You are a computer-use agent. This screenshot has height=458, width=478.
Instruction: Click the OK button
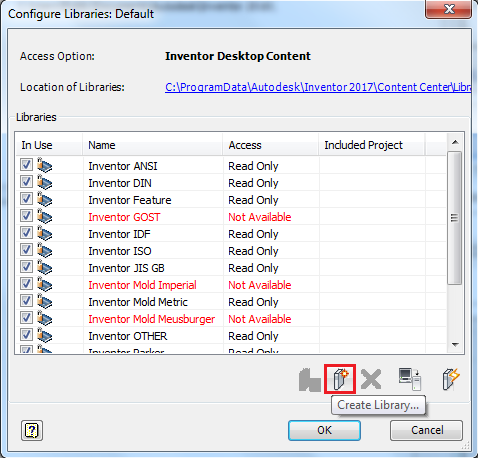click(x=324, y=430)
